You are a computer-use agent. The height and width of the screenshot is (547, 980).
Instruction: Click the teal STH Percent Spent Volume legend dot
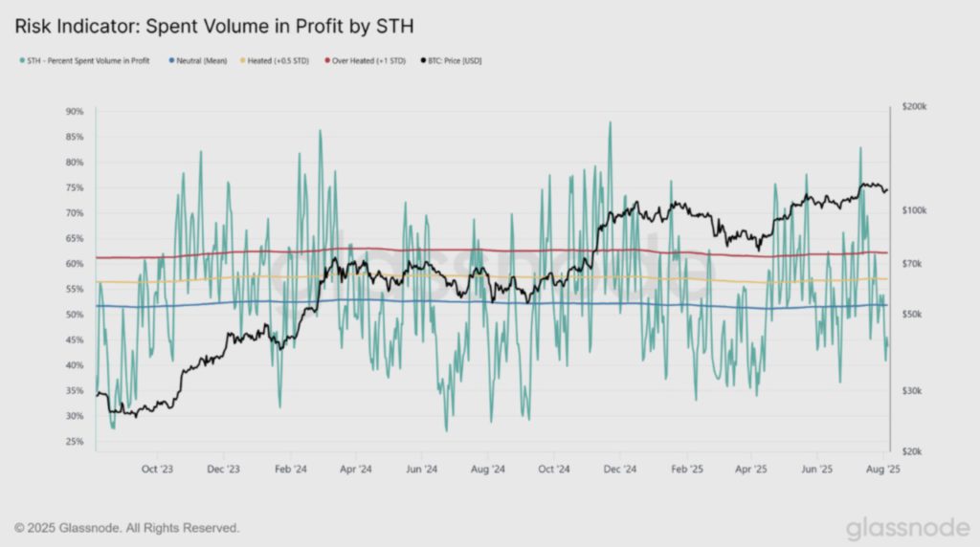[x=21, y=60]
